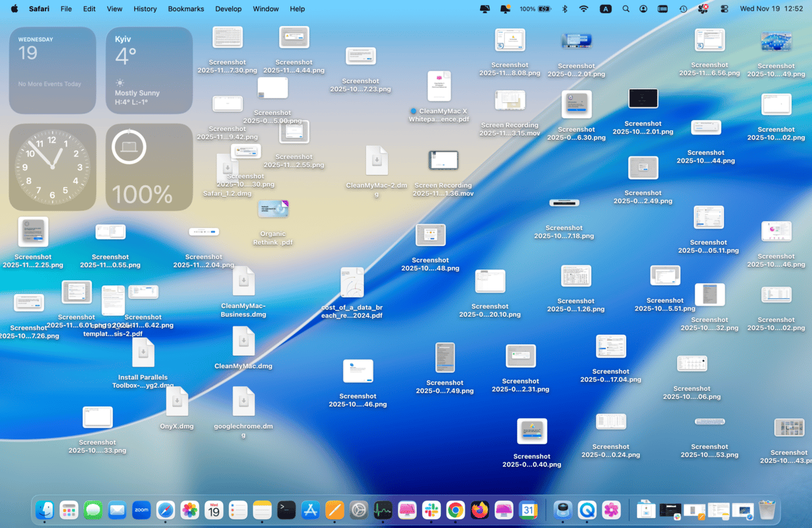Launch Activity Monitor from the Dock
Viewport: 812px width, 528px height.
pyautogui.click(x=383, y=511)
